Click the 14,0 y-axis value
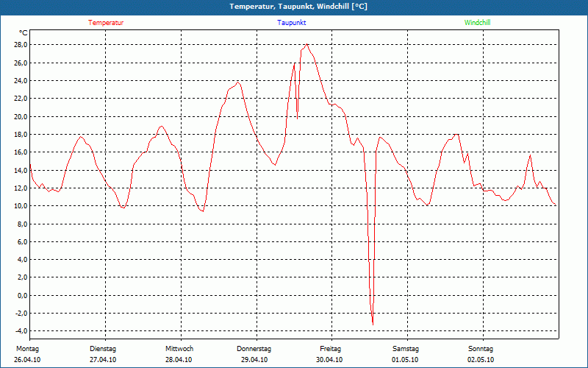Viewport: 588px width, 368px height. coord(21,170)
